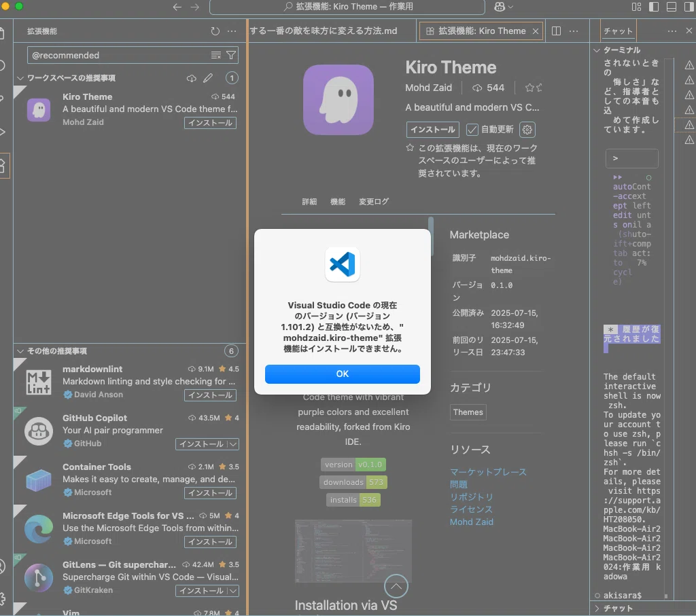Screen dimensions: 696x616
Task: Open chat panel more actions ellipsis
Action: click(x=672, y=31)
